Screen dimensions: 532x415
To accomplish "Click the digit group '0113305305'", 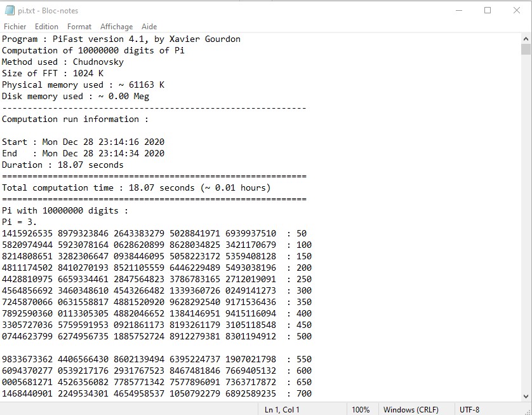I will point(83,313).
